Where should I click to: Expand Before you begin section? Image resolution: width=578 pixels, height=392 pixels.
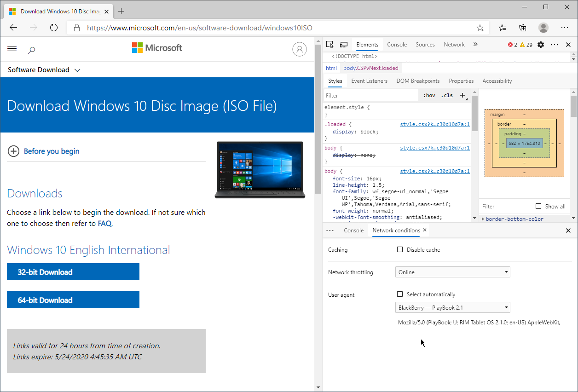pos(43,151)
